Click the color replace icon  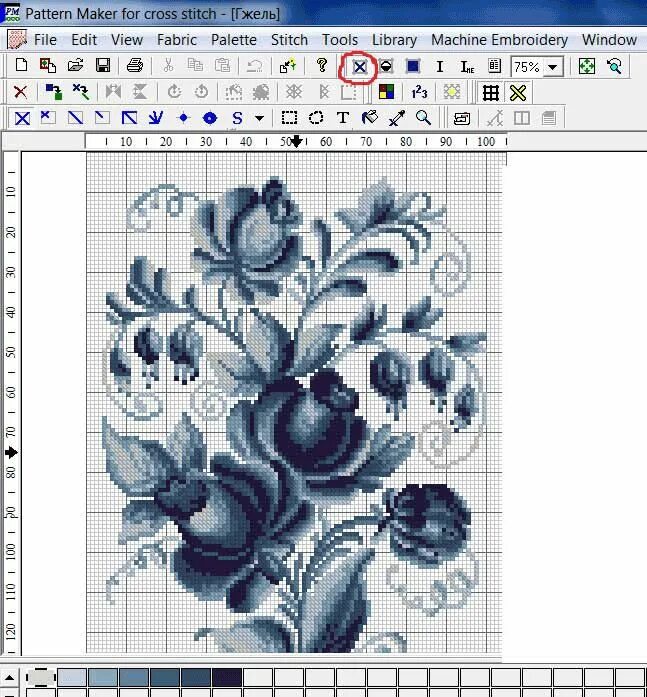(53, 92)
